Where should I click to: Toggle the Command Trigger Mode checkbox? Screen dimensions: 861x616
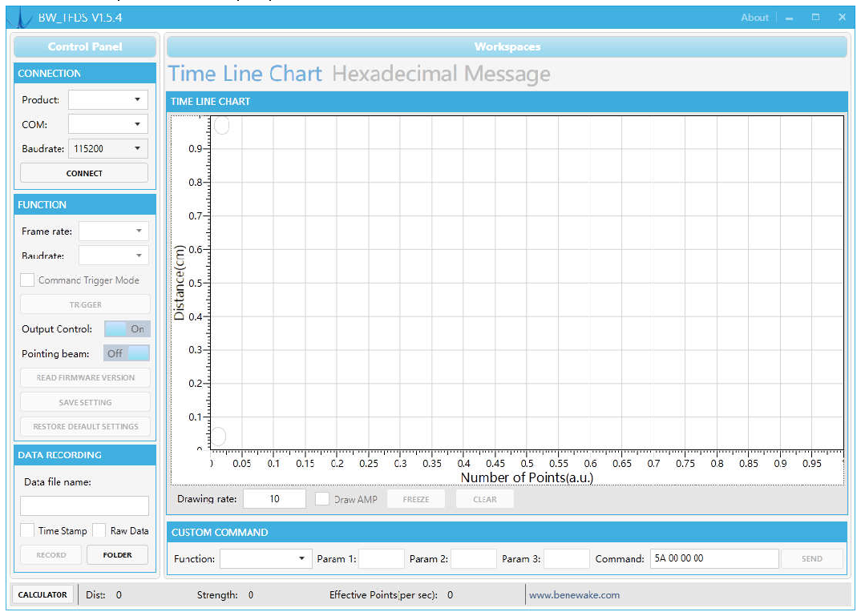click(x=27, y=280)
